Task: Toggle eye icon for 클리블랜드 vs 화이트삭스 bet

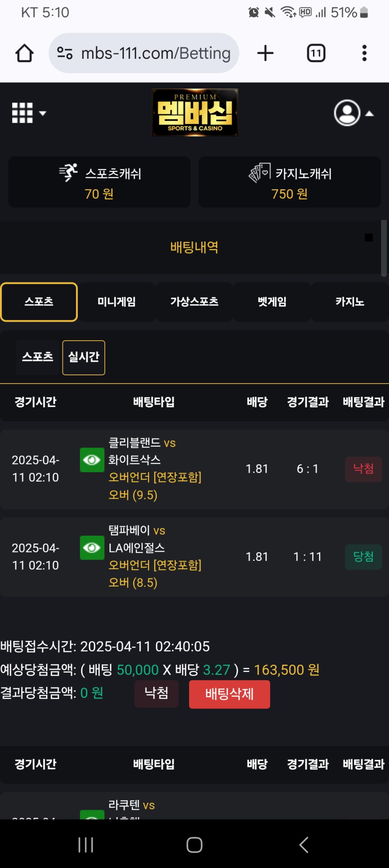Action: coord(92,460)
